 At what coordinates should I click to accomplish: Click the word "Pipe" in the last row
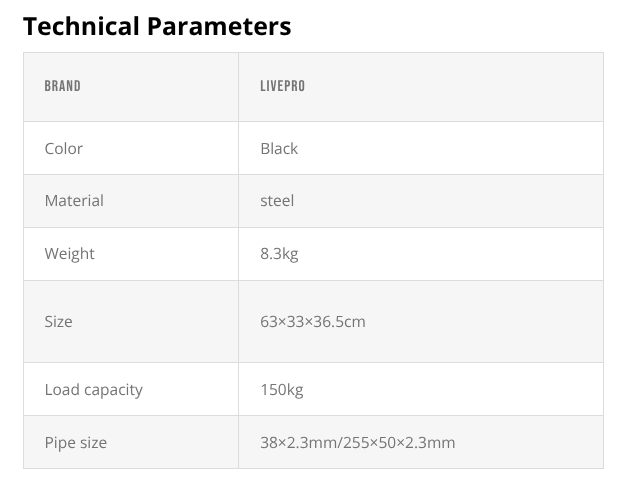point(60,442)
